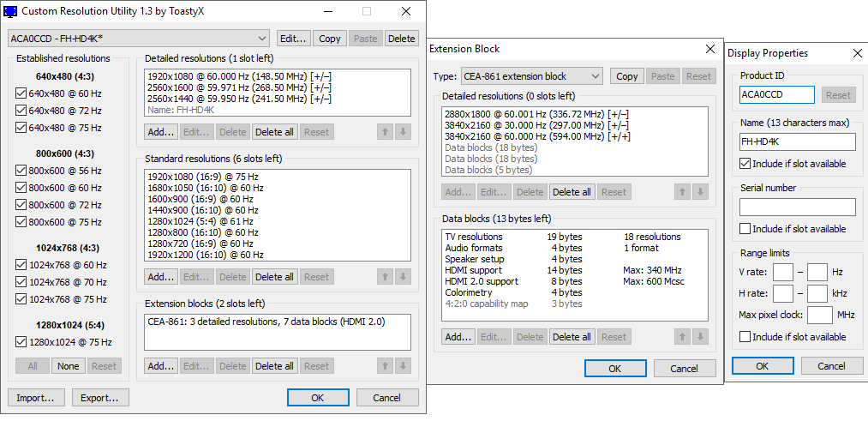The width and height of the screenshot is (868, 439).
Task: Click the Custom Resolution Utility app icon
Action: coord(11,11)
